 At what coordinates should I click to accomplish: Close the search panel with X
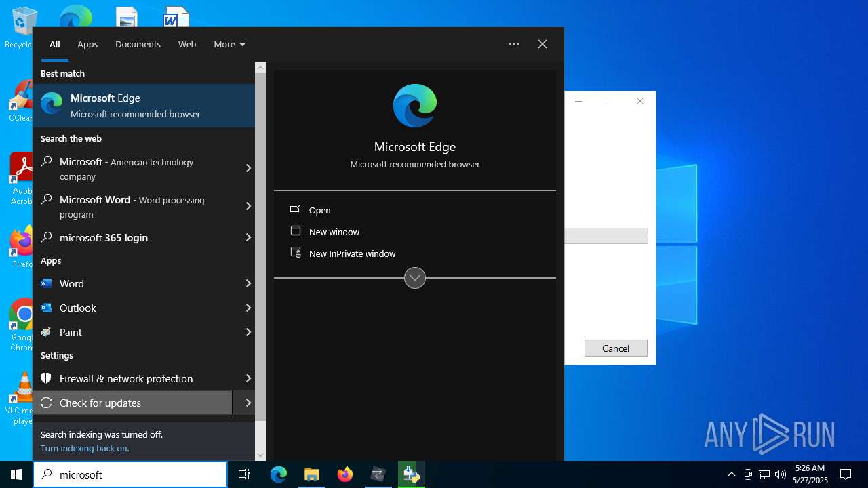(542, 44)
